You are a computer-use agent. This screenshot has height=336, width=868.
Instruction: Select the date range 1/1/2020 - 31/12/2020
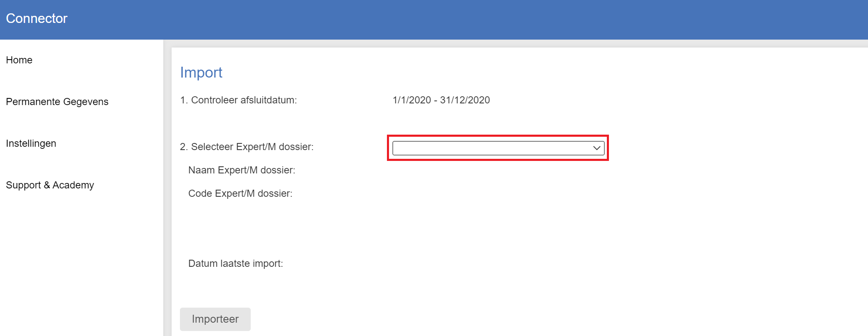coord(441,100)
